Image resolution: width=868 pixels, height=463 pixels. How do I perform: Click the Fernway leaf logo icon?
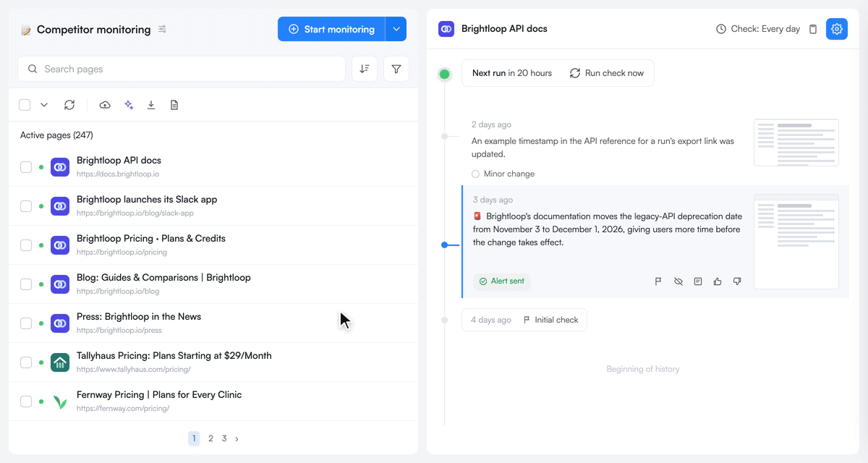(60, 402)
